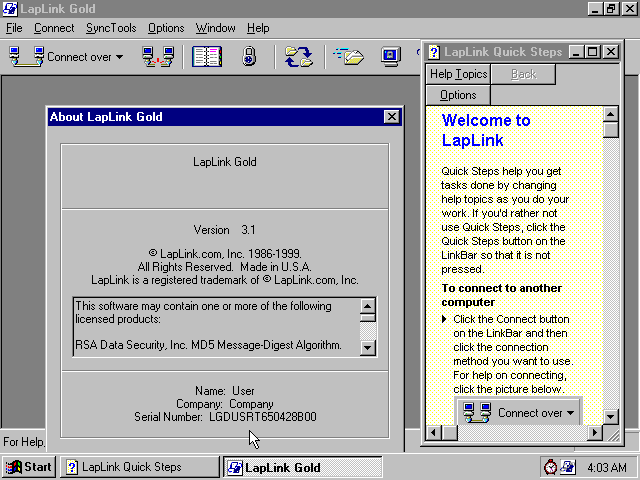The width and height of the screenshot is (640, 480).
Task: Minimize the LapLink Quick Steps window
Action: [x=576, y=52]
